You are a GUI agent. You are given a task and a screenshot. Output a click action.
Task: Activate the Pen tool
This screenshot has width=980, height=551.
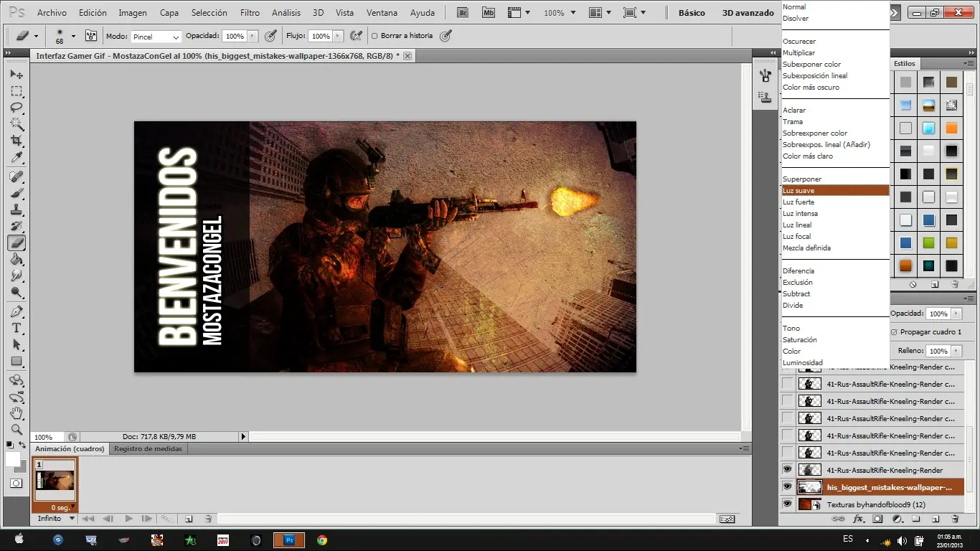[17, 311]
